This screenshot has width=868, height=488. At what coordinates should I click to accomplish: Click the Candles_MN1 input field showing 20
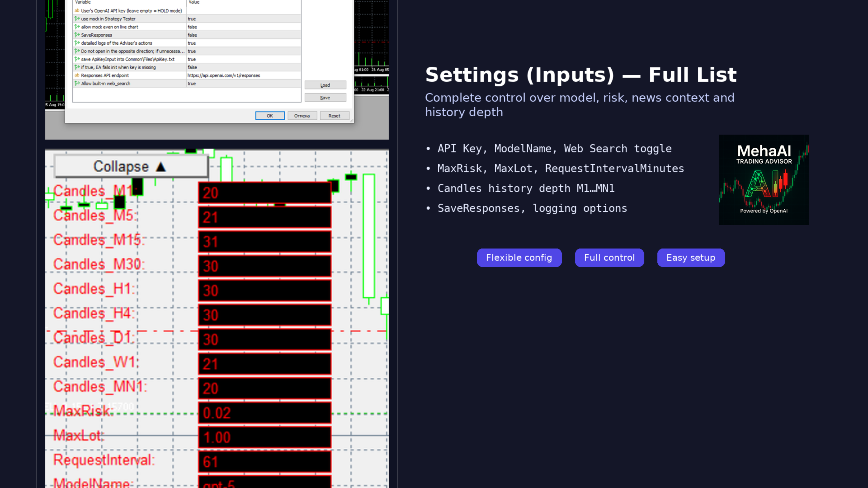click(264, 388)
